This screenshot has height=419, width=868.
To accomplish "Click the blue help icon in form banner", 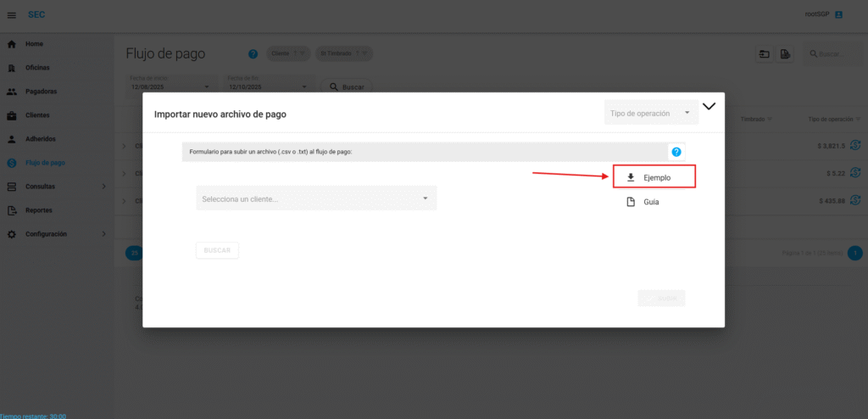I will 676,152.
